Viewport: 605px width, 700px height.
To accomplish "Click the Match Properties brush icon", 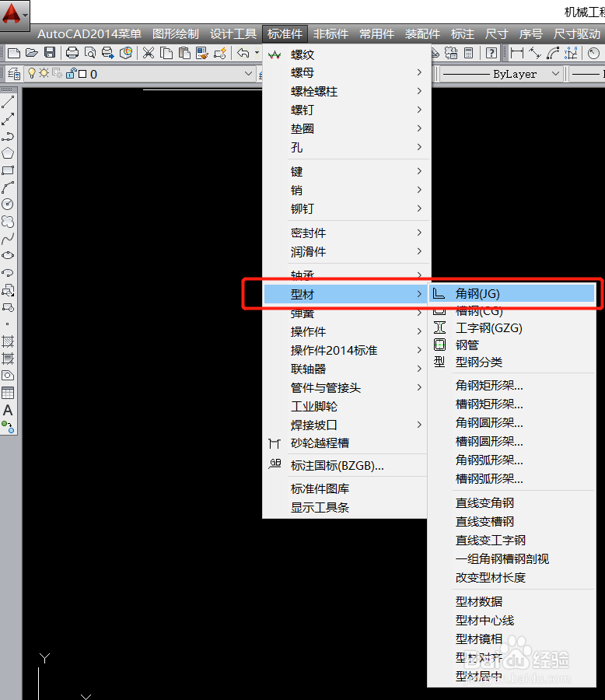I will 202,53.
